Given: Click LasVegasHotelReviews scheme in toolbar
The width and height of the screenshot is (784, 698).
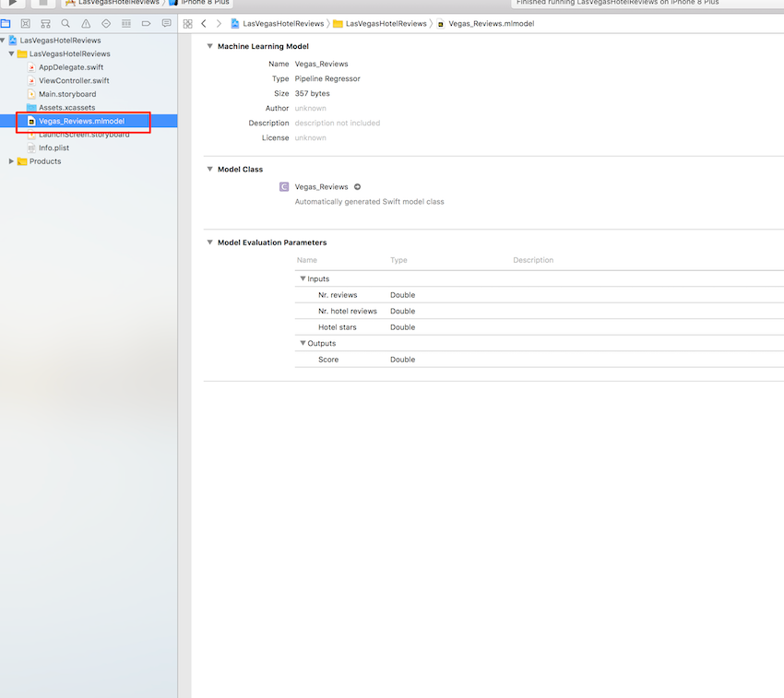Looking at the screenshot, I should pos(118,3).
